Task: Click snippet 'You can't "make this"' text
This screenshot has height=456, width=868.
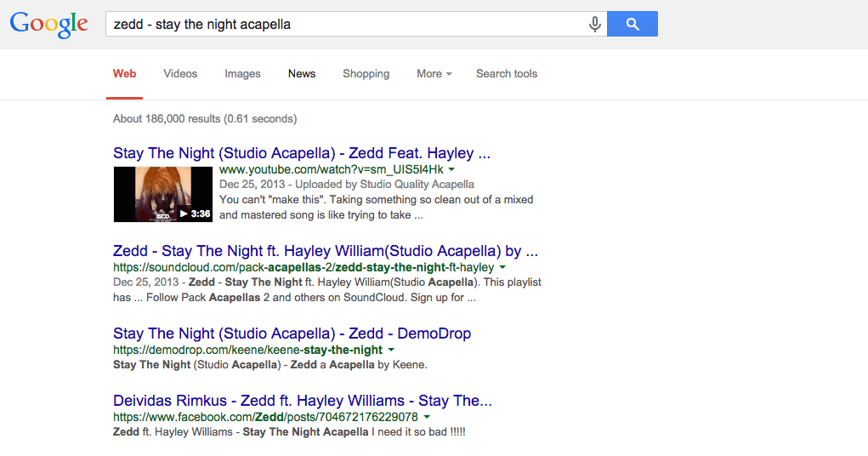Action: click(272, 200)
